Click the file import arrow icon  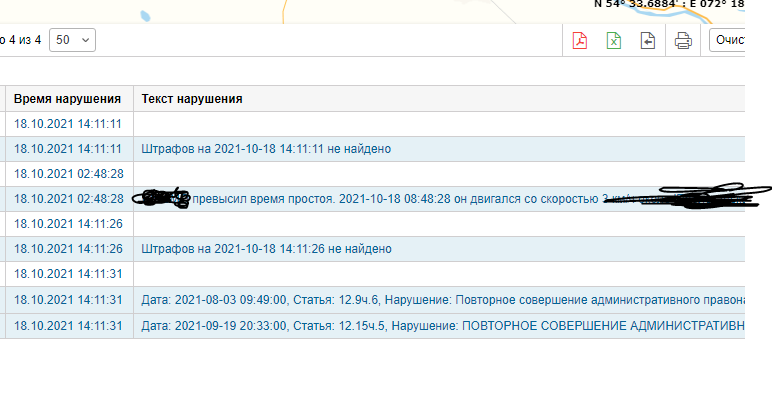point(648,41)
